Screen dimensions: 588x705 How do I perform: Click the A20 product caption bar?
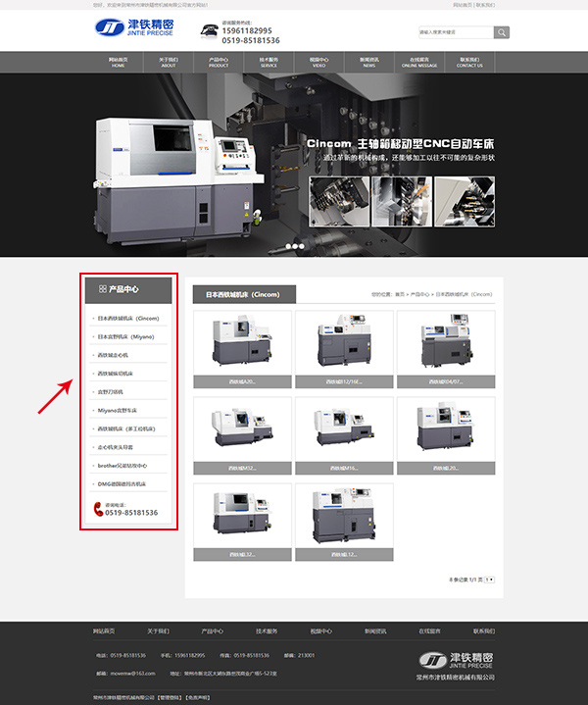(242, 381)
